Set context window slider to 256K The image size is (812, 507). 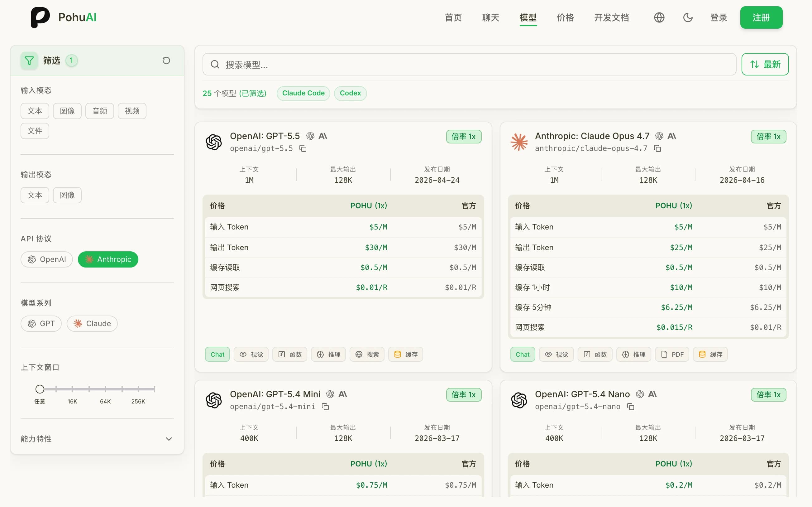click(x=138, y=389)
